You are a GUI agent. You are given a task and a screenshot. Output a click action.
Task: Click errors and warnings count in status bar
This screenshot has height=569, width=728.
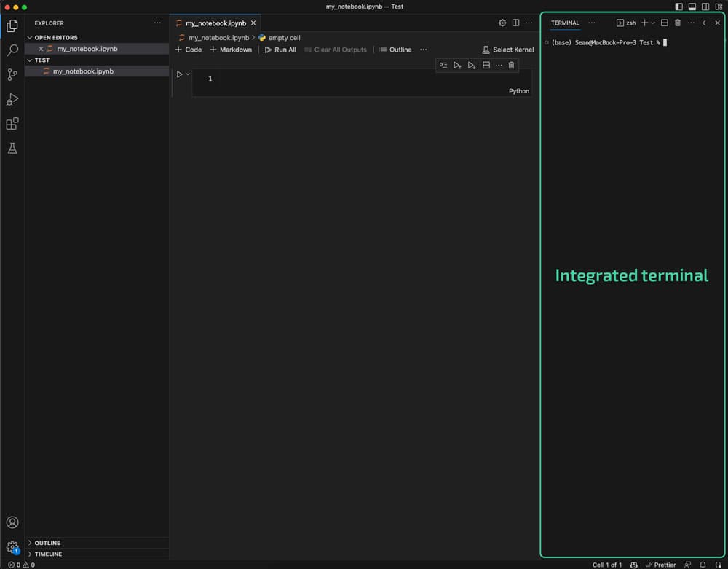pos(21,565)
